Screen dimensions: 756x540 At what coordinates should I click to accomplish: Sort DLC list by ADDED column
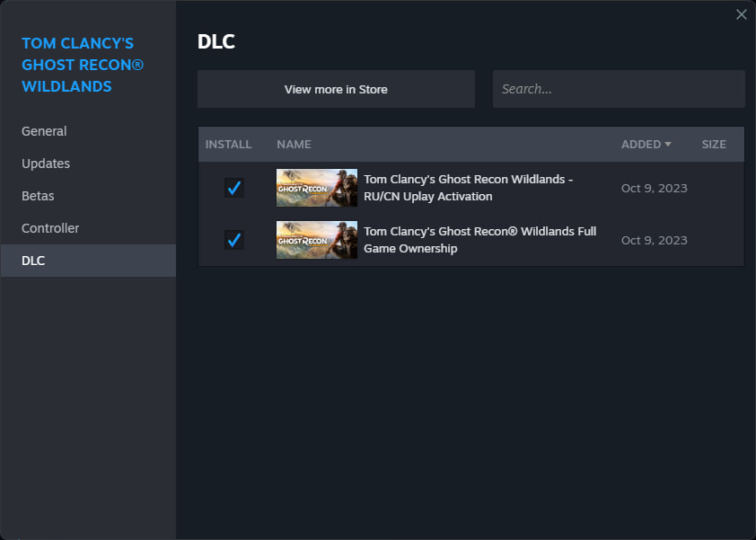(646, 145)
